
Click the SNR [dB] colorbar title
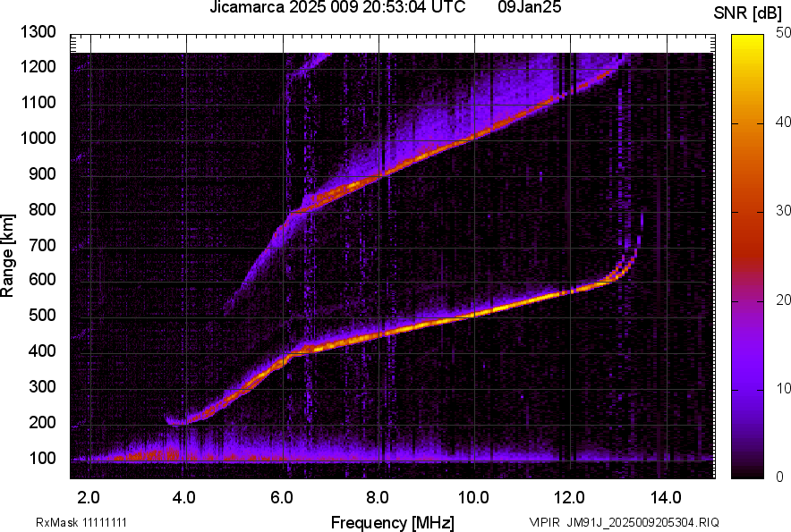(x=748, y=13)
